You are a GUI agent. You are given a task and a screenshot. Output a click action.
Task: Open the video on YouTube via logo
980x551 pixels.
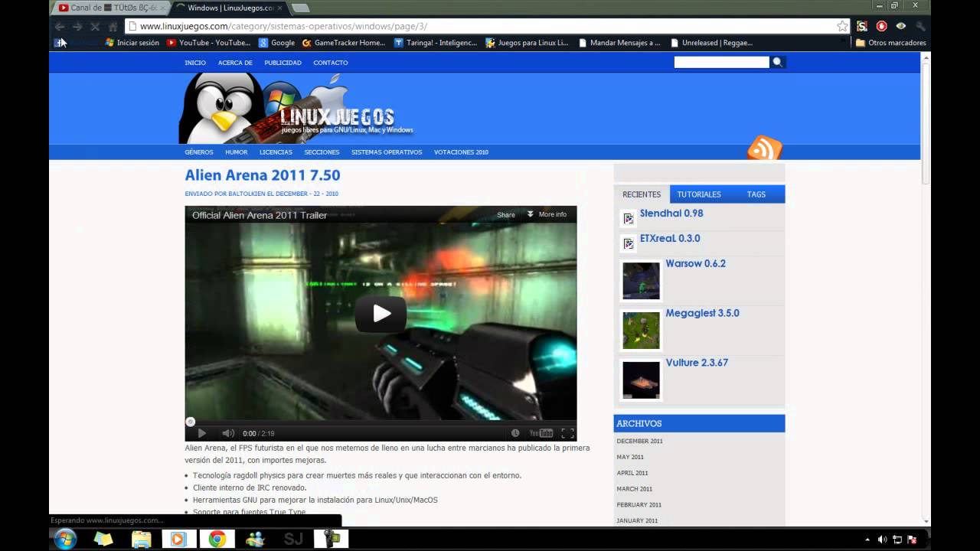tap(541, 433)
